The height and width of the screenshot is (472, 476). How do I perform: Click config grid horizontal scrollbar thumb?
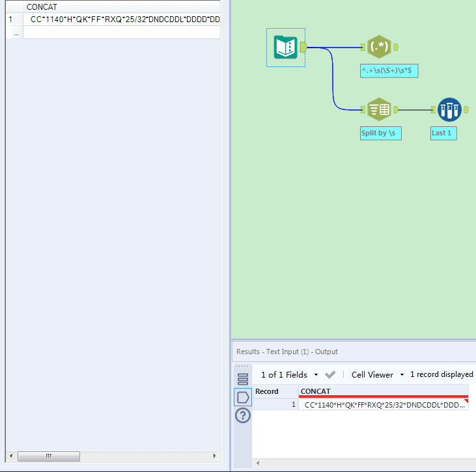coord(49,456)
